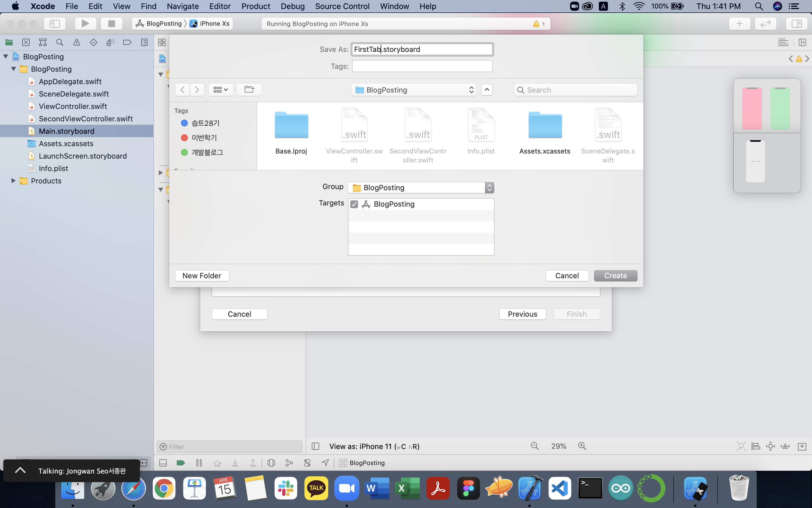
Task: Select the blue 솝트28기 tag
Action: pos(200,123)
